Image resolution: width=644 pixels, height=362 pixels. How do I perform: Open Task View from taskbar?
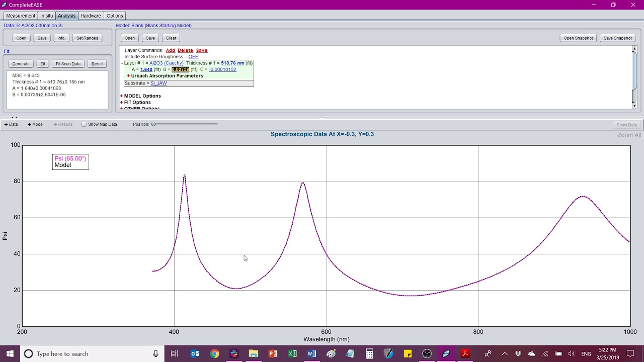(x=174, y=354)
